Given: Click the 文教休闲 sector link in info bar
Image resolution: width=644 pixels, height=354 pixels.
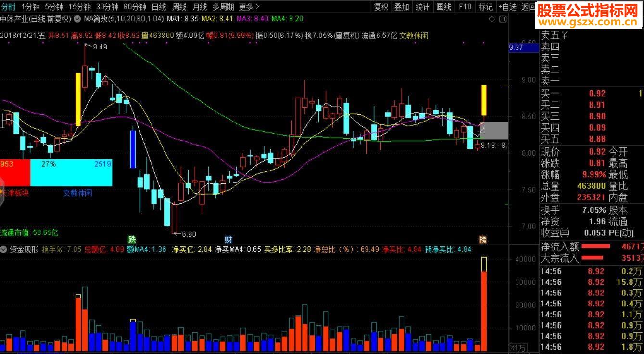Looking at the screenshot, I should [x=414, y=36].
